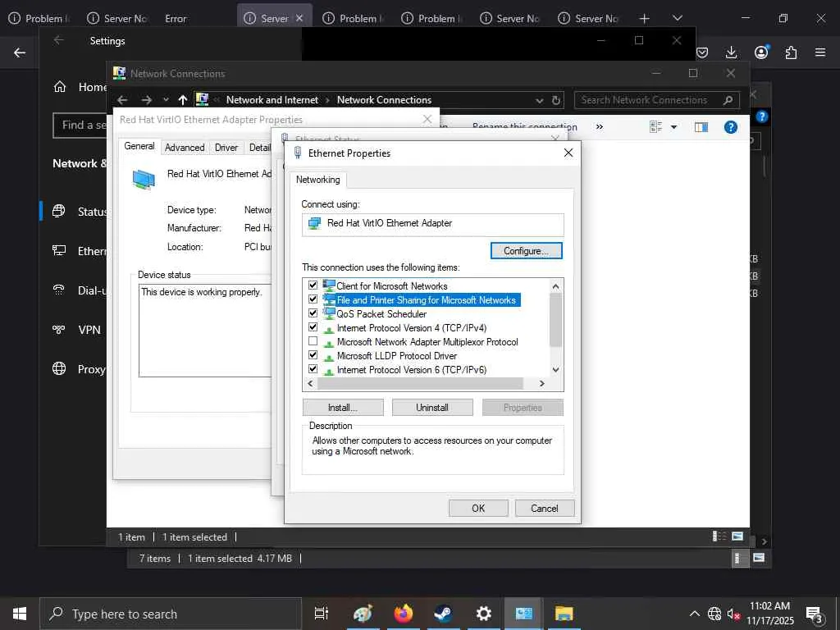Open the Driver tab in adapter properties
Viewport: 840px width, 630px height.
click(226, 148)
